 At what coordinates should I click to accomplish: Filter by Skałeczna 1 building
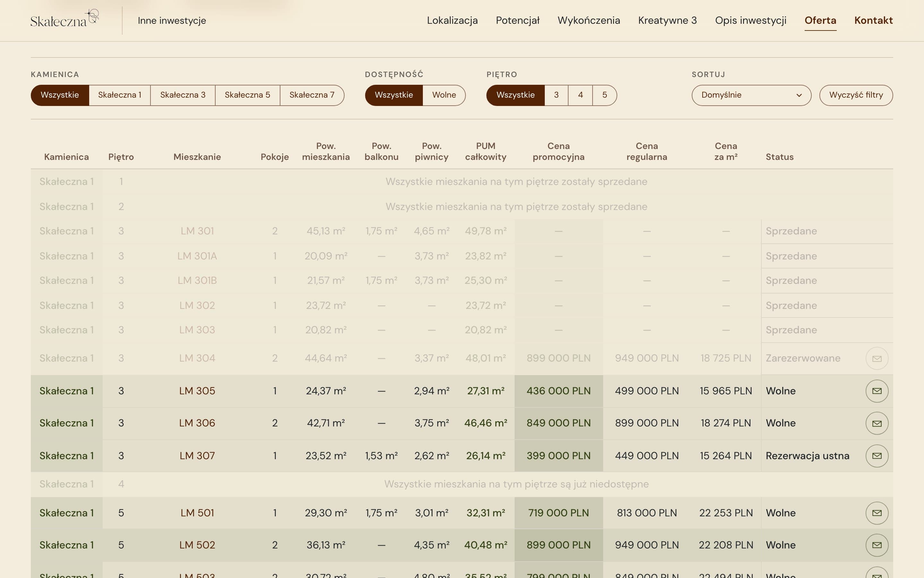point(119,95)
